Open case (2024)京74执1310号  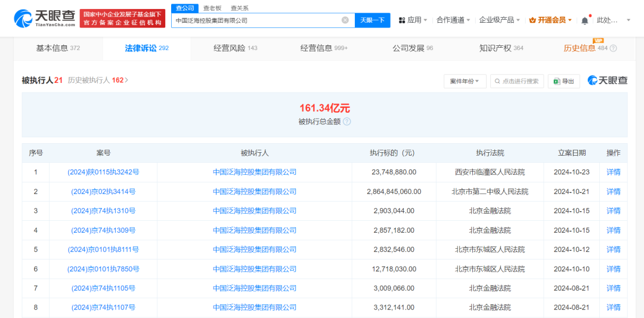click(x=103, y=211)
